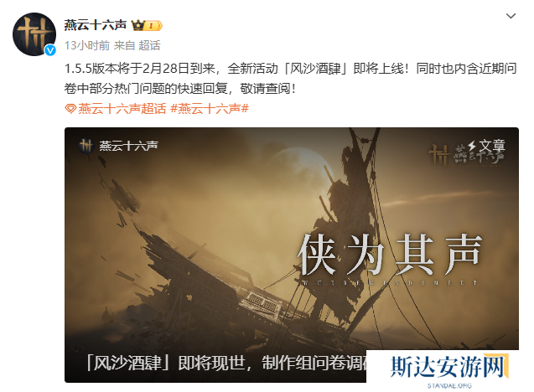Image resolution: width=534 pixels, height=392 pixels.
Task: Expand the post options chevron menu
Action: 511,16
